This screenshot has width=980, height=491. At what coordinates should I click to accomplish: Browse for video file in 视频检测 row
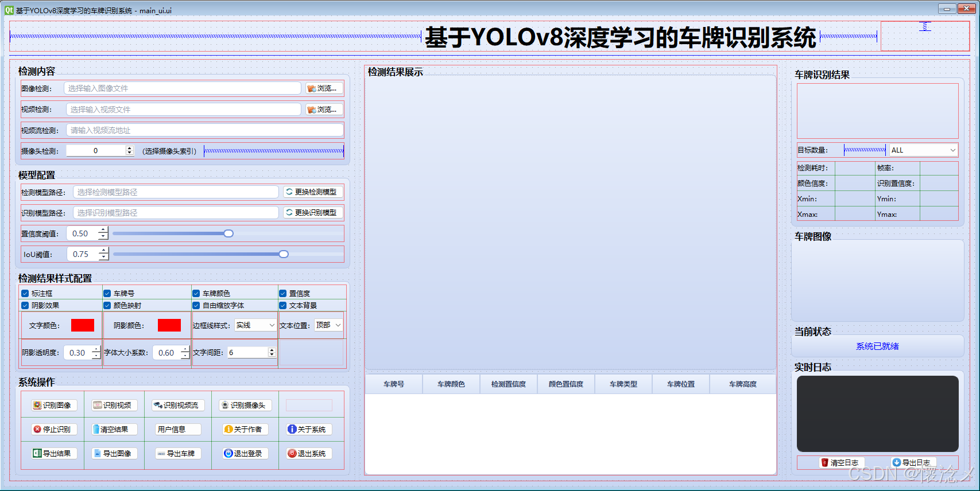pos(324,110)
